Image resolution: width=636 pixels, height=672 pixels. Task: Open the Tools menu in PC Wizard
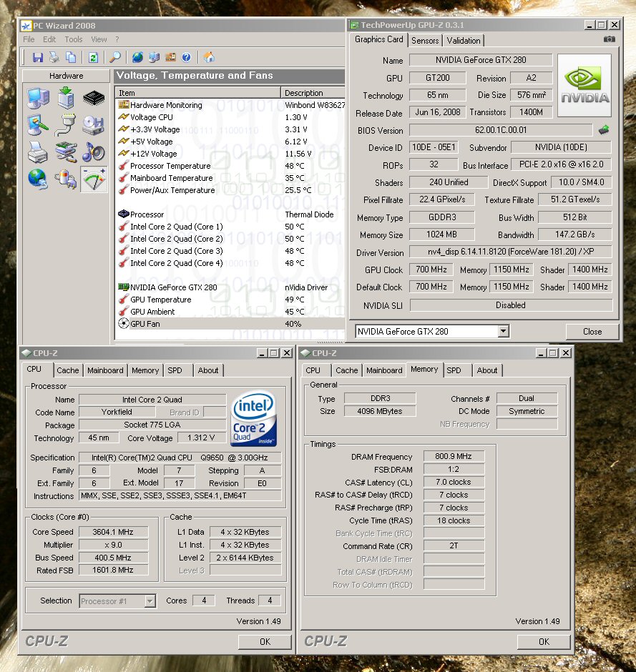74,39
